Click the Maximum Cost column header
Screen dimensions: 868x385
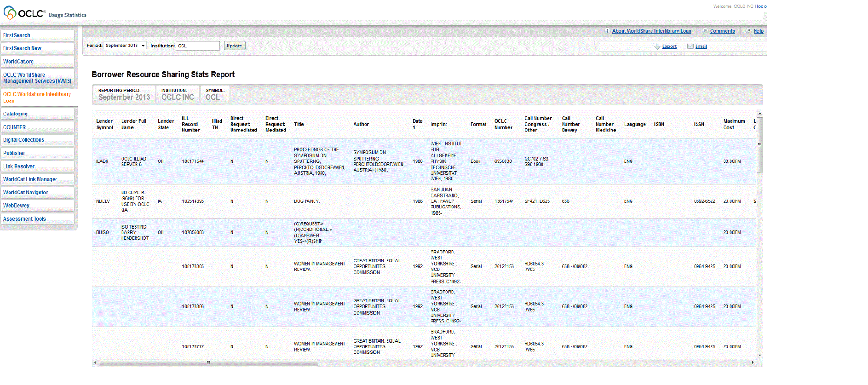[x=734, y=124]
